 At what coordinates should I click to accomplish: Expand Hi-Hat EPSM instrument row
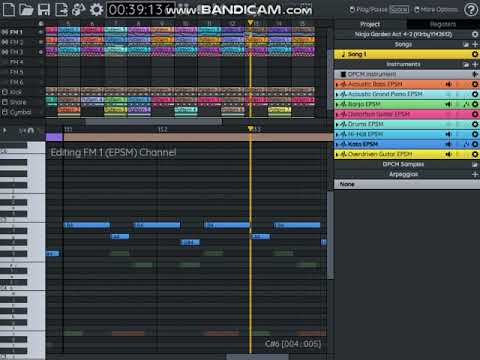tap(337, 135)
